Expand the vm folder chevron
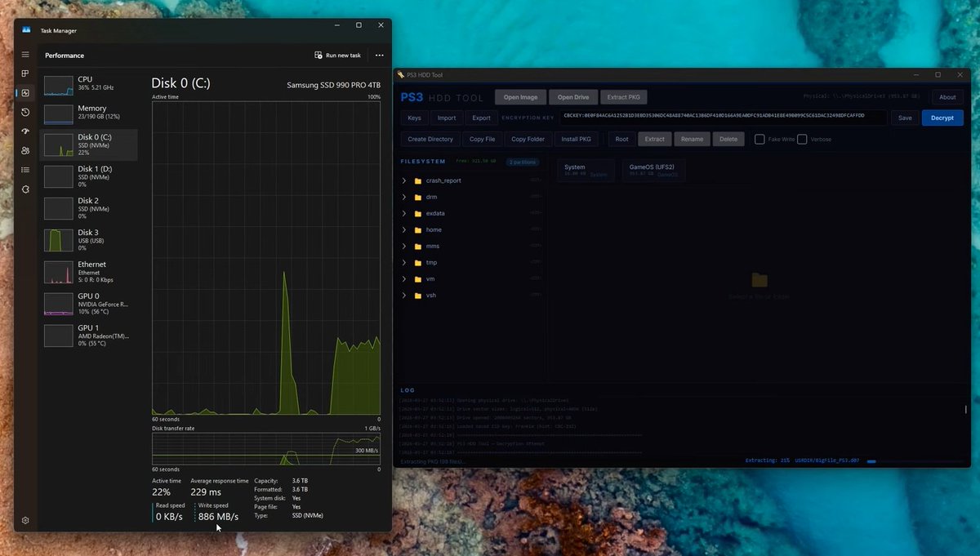Image resolution: width=980 pixels, height=556 pixels. tap(404, 278)
